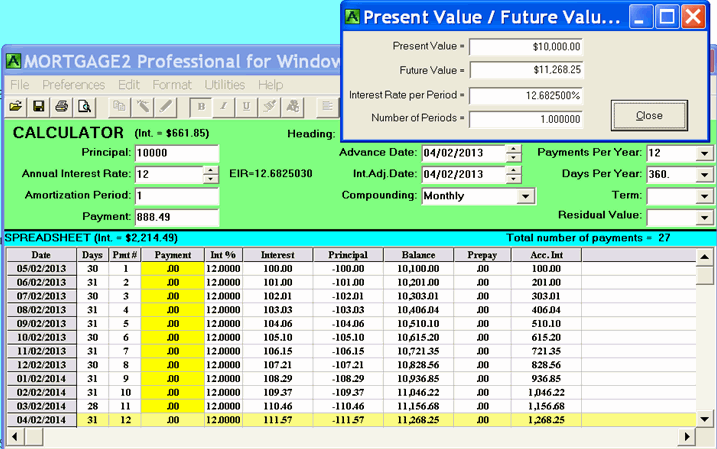Open the Preferences menu
Screen dimensions: 717x449
[73, 85]
